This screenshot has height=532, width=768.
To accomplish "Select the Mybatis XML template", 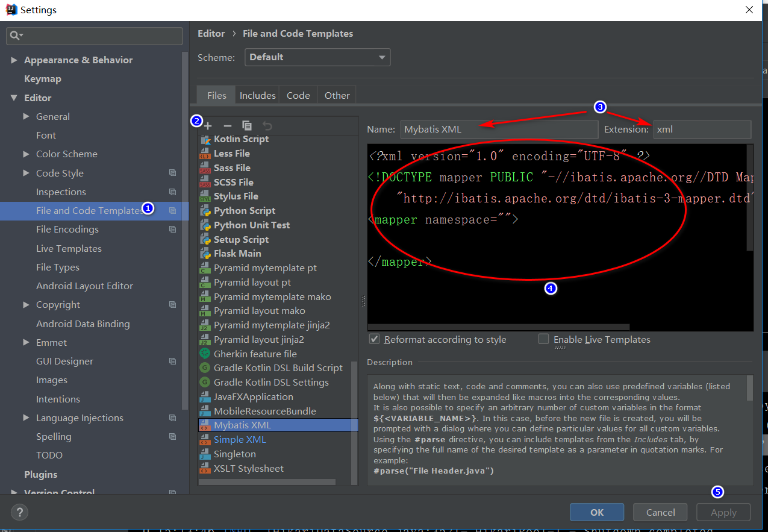I will pyautogui.click(x=278, y=425).
